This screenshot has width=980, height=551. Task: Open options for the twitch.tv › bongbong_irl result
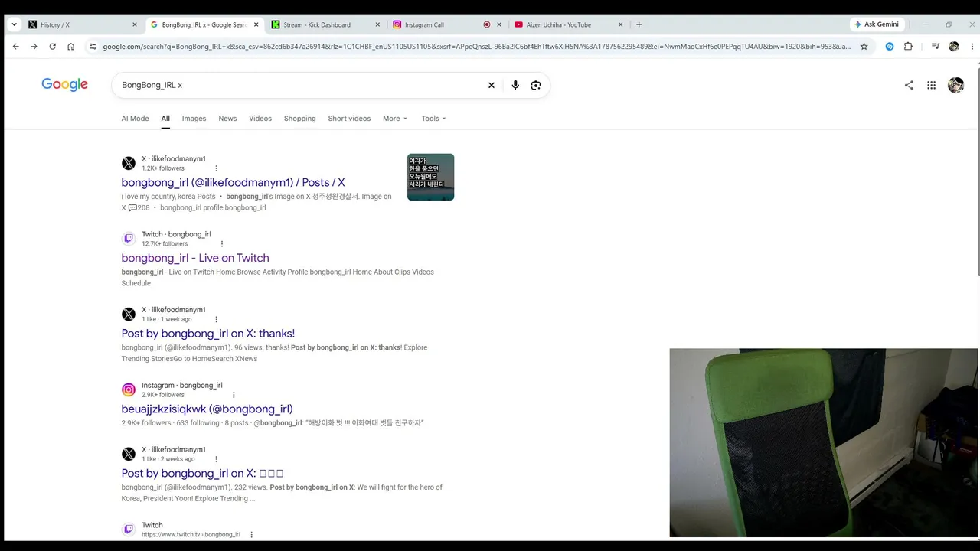pos(251,535)
